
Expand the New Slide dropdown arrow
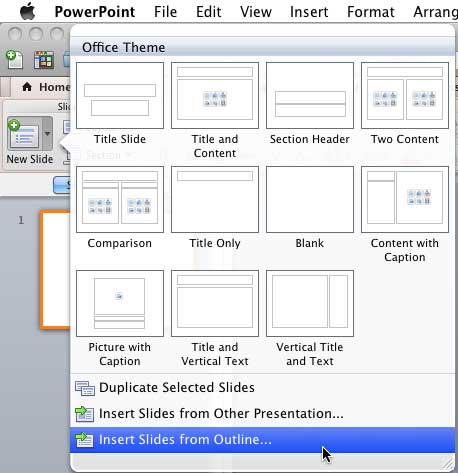(x=47, y=134)
